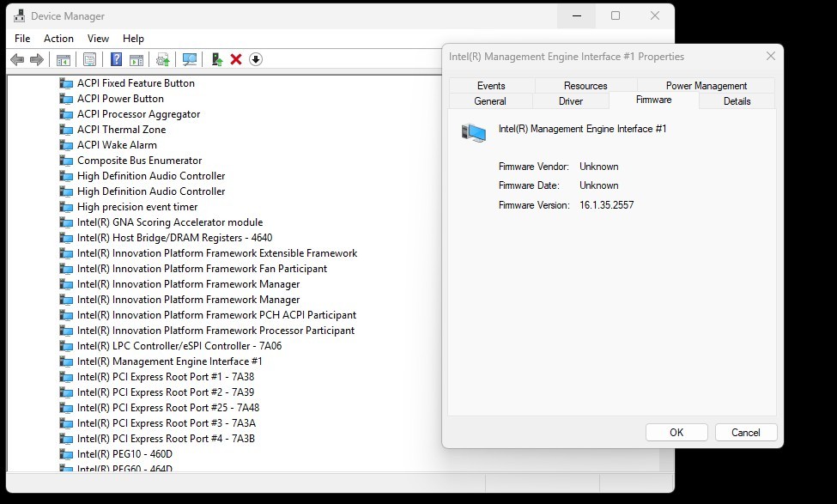This screenshot has width=837, height=504.
Task: Select Intel(R) Host Bridge/DRAM Registers - 4640
Action: click(174, 238)
